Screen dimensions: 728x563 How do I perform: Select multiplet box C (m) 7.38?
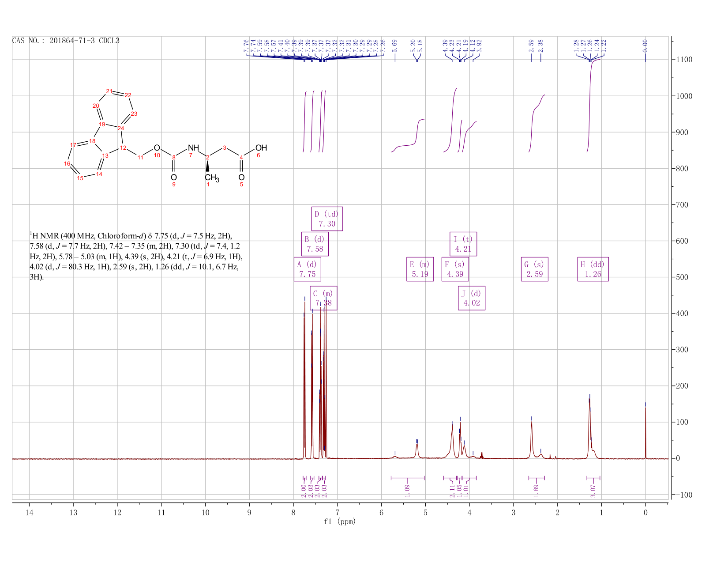tap(323, 298)
